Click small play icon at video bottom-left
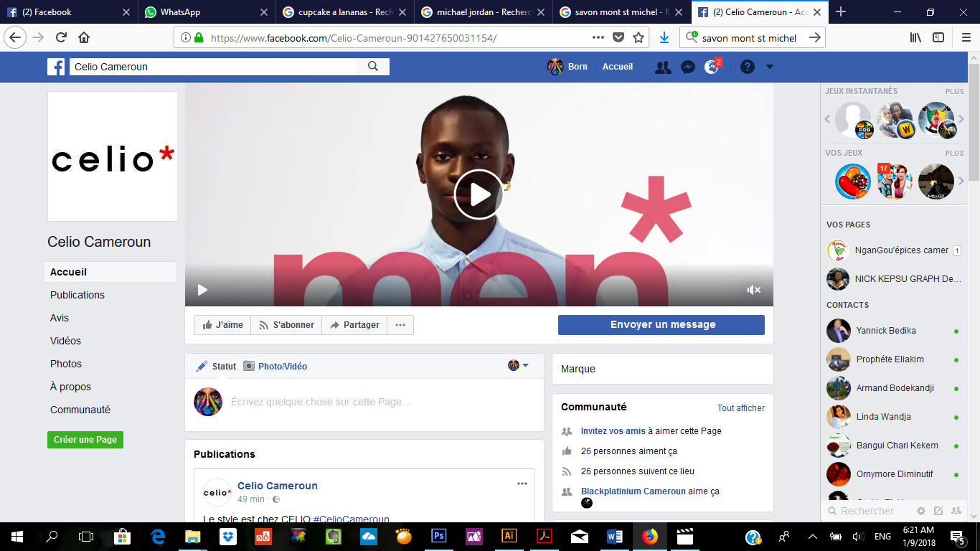 pyautogui.click(x=202, y=290)
